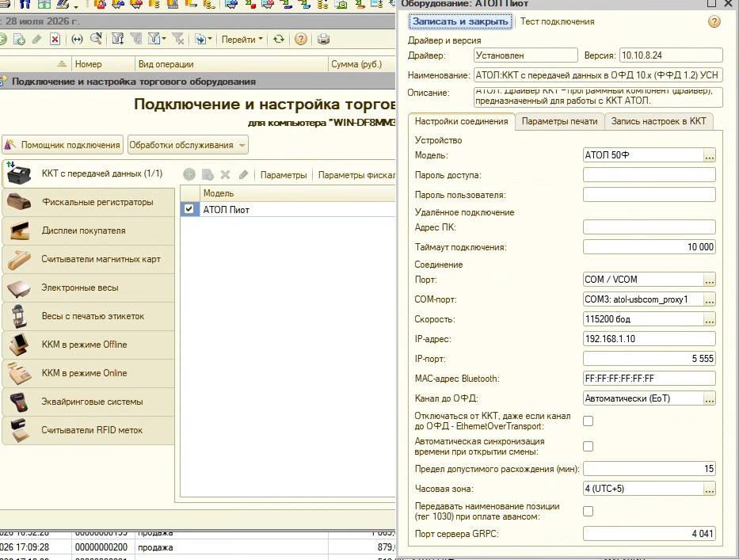739x560 pixels.
Task: Toggle Передавать наименование позиции (тег 1030) checkbox
Action: point(589,511)
